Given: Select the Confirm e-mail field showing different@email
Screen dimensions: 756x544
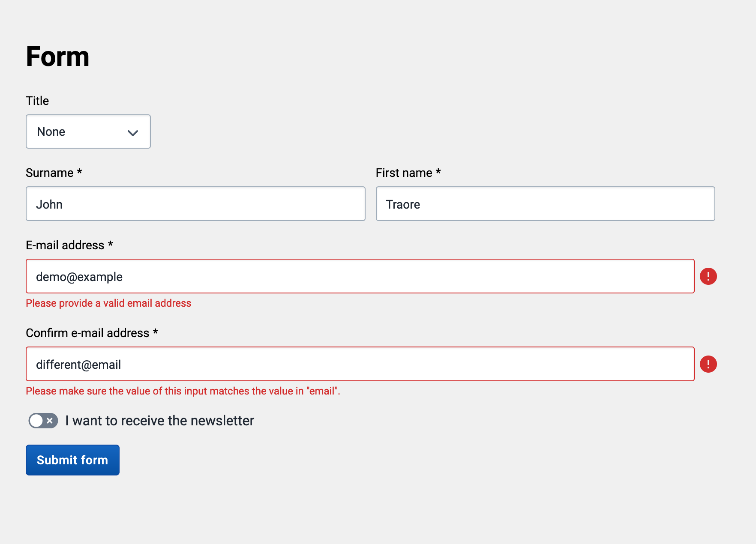Looking at the screenshot, I should pyautogui.click(x=360, y=364).
